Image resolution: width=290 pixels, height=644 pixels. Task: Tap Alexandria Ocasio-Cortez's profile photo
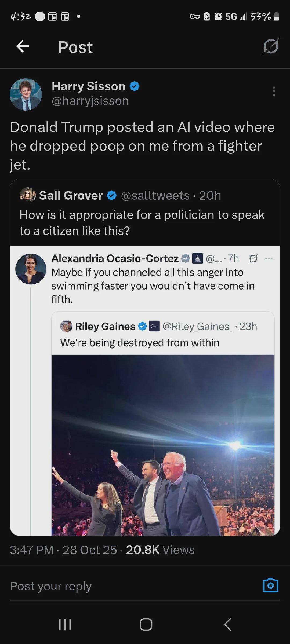31,269
